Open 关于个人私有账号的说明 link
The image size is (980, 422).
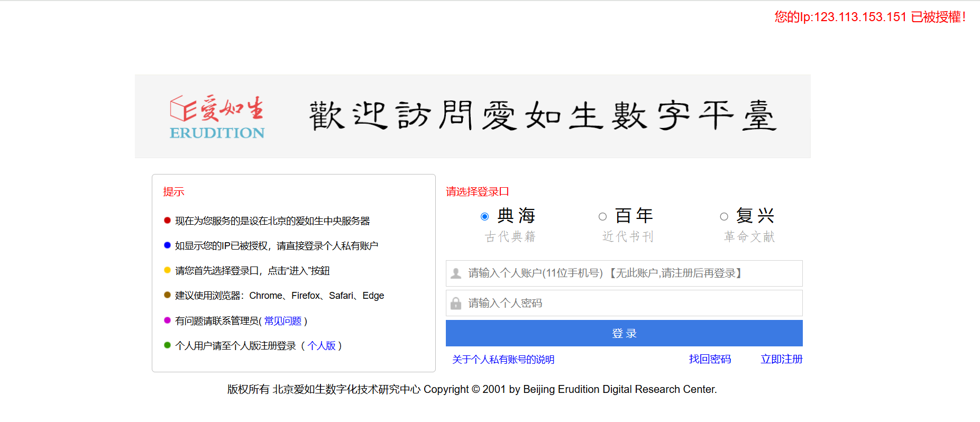coord(503,360)
